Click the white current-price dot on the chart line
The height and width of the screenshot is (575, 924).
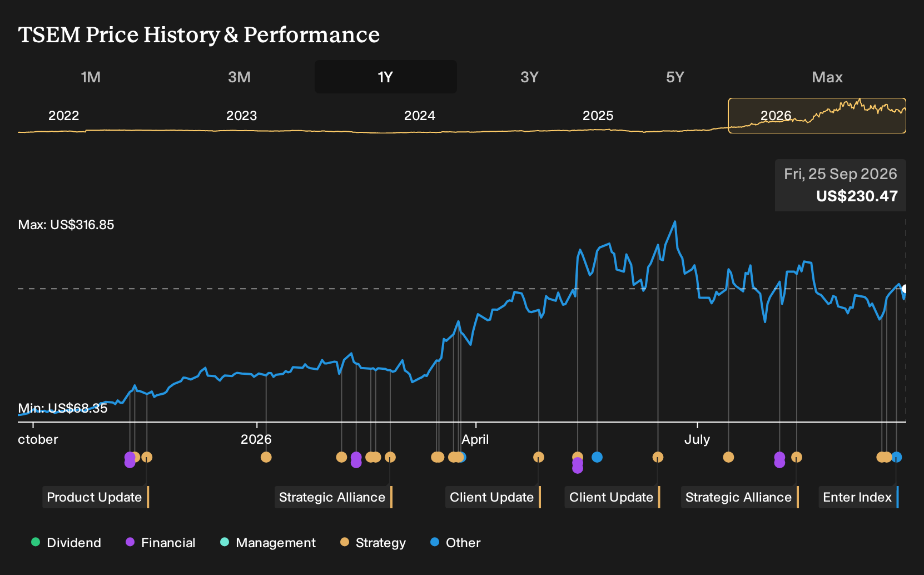[905, 289]
